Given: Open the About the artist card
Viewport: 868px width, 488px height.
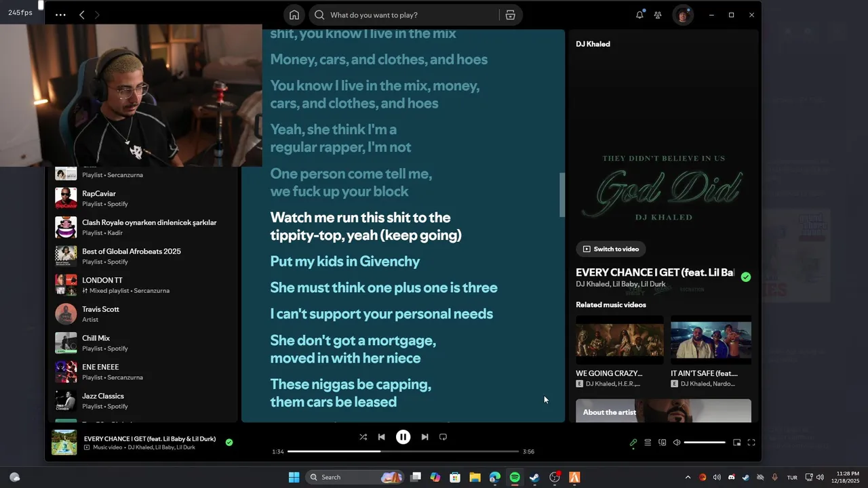Looking at the screenshot, I should pyautogui.click(x=663, y=411).
